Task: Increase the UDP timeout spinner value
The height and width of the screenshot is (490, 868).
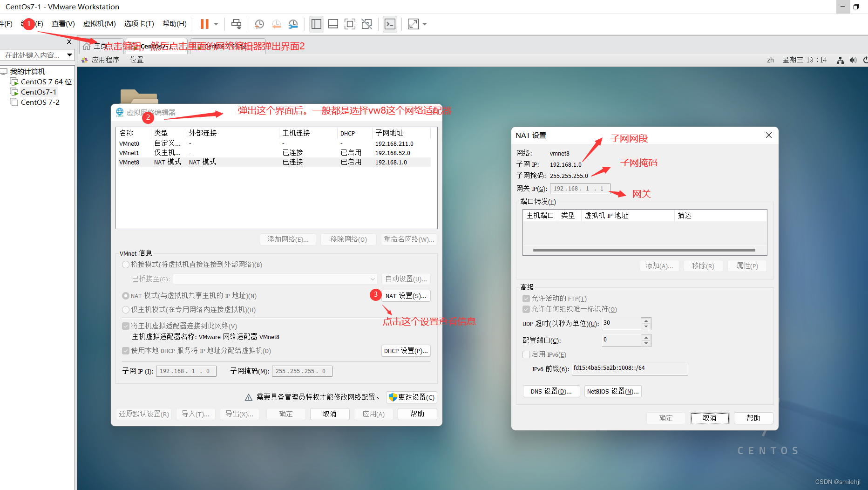Action: pos(646,320)
